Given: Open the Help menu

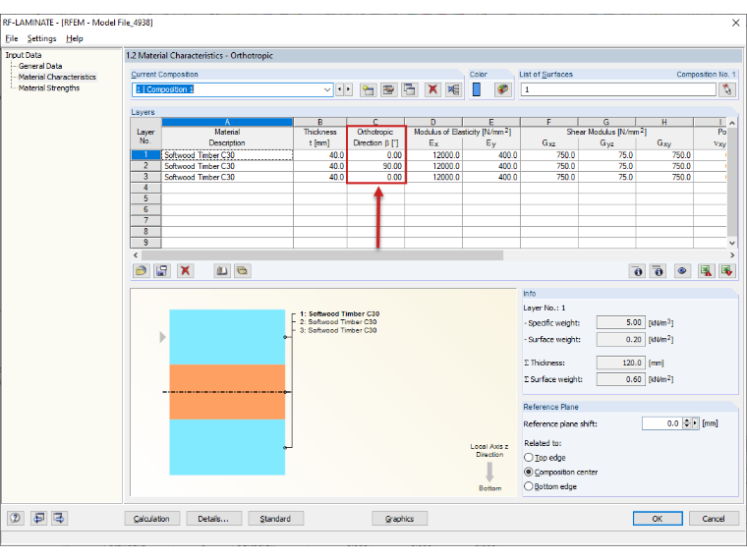Looking at the screenshot, I should point(75,38).
